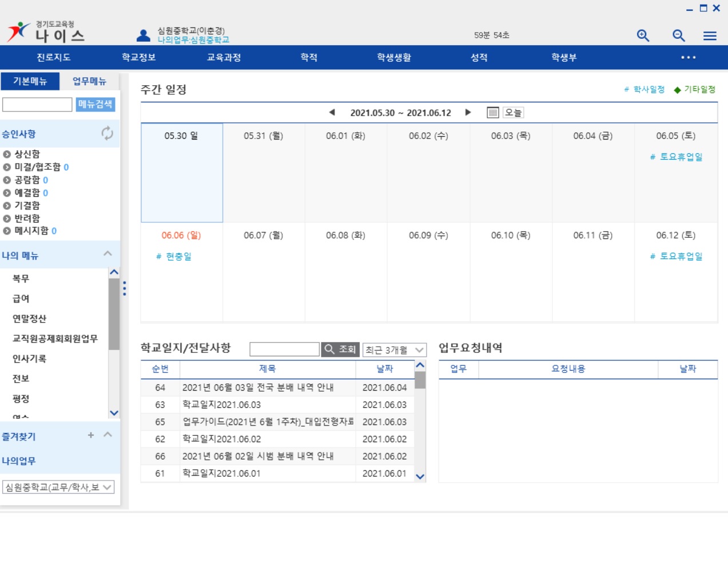Click the zoom-in magnifier icon with plus
This screenshot has height=572, width=728.
tap(643, 35)
